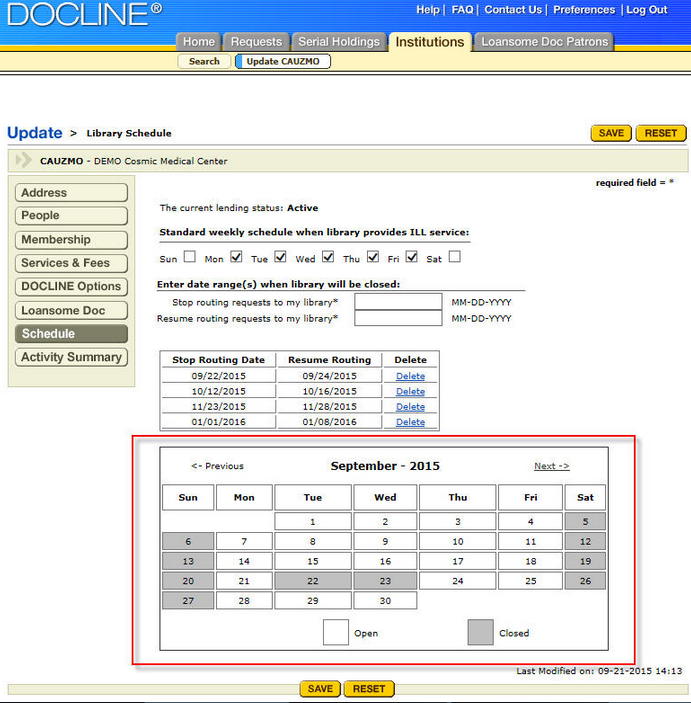
Task: Delete the 01/01/2016 closure row
Action: click(410, 422)
